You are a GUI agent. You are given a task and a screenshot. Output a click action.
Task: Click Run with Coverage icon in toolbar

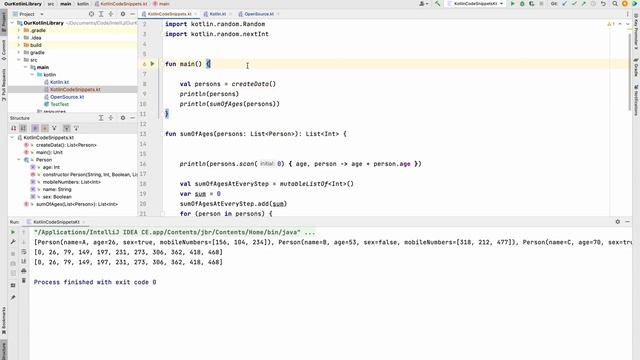(x=531, y=4)
